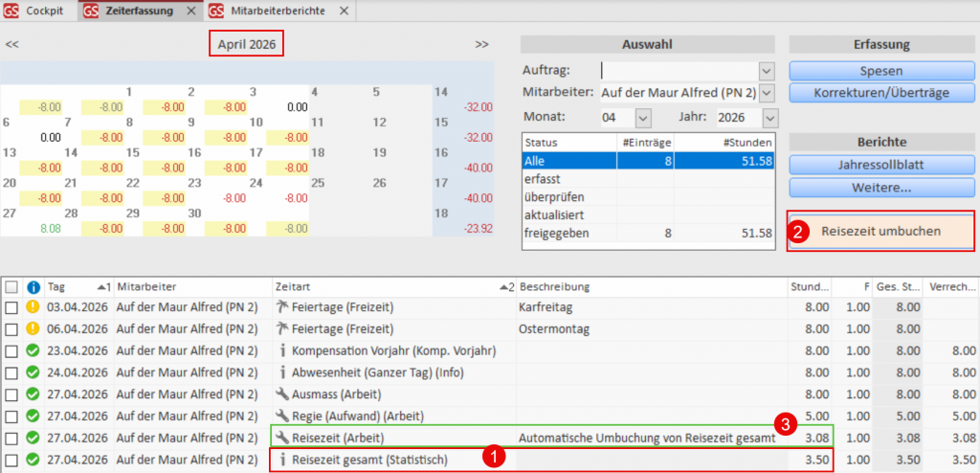Open the Auftrag dropdown
Viewport: 980px width, 473px height.
(x=766, y=71)
